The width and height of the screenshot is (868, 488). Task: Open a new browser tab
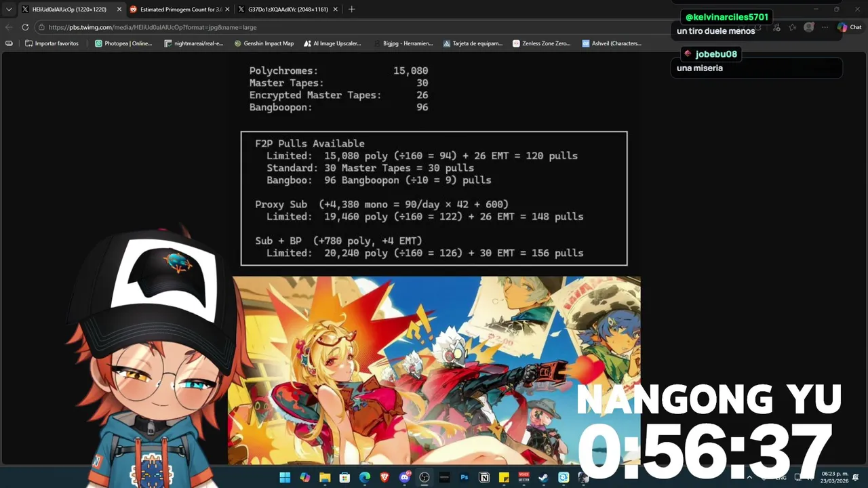pos(351,9)
